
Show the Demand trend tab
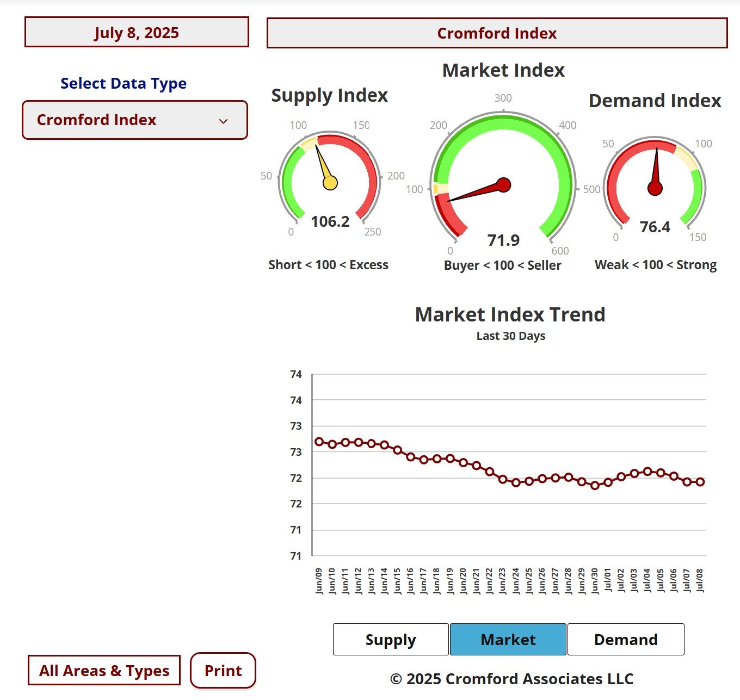[626, 640]
